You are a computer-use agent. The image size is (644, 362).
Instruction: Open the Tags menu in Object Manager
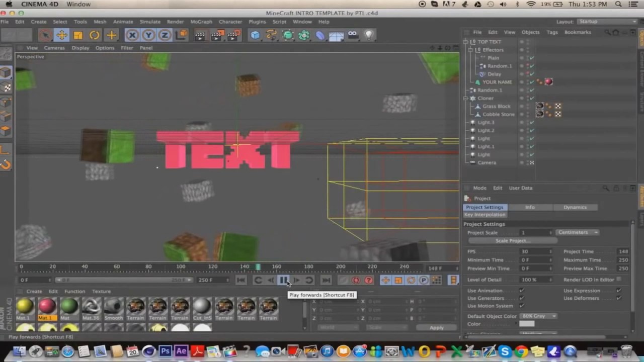552,32
